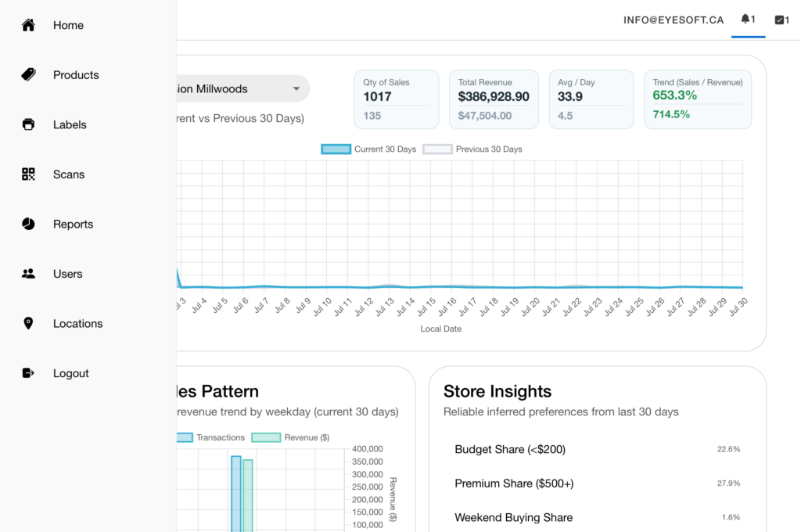Image resolution: width=801 pixels, height=532 pixels.
Task: Expand the Millwoods location dropdown arrow
Action: tap(296, 89)
